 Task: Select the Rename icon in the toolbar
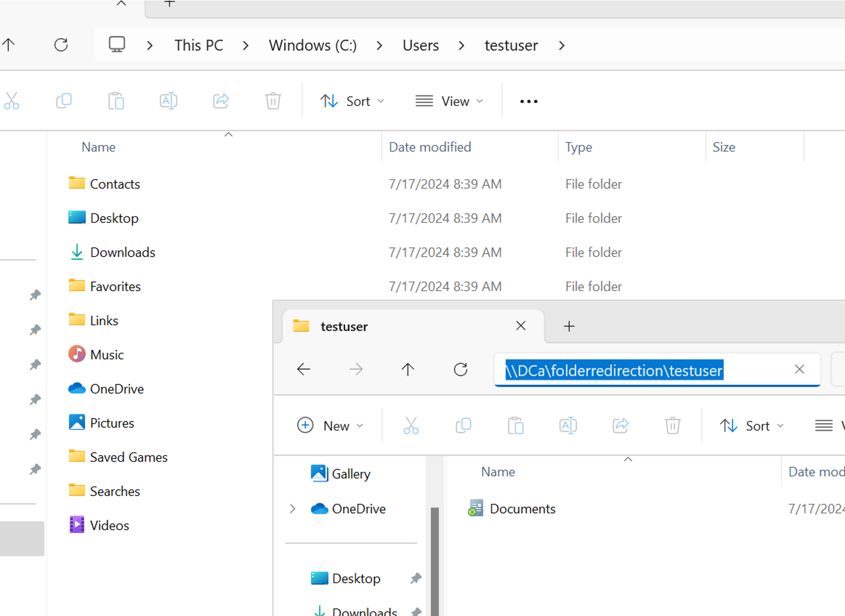pos(168,101)
